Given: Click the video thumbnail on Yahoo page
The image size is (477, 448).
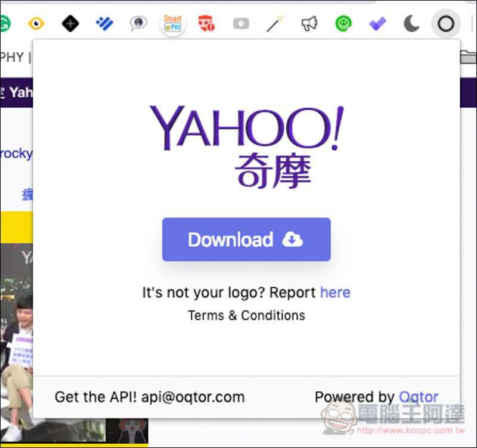Looking at the screenshot, I should pyautogui.click(x=17, y=343).
